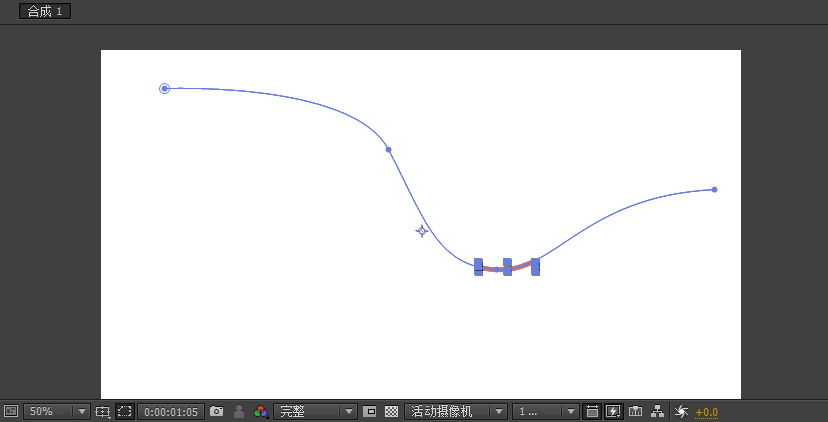Viewport: 828px width, 422px height.
Task: Select the motion path end vertex at the right
Action: [x=714, y=190]
